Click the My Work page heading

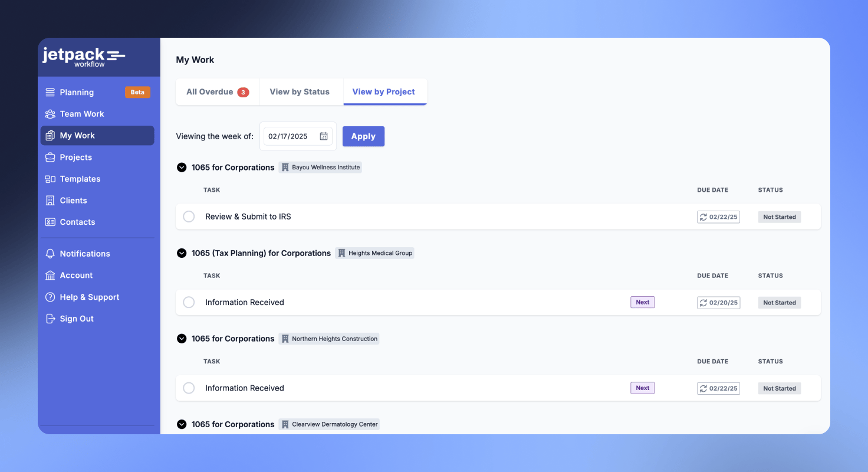coord(195,60)
